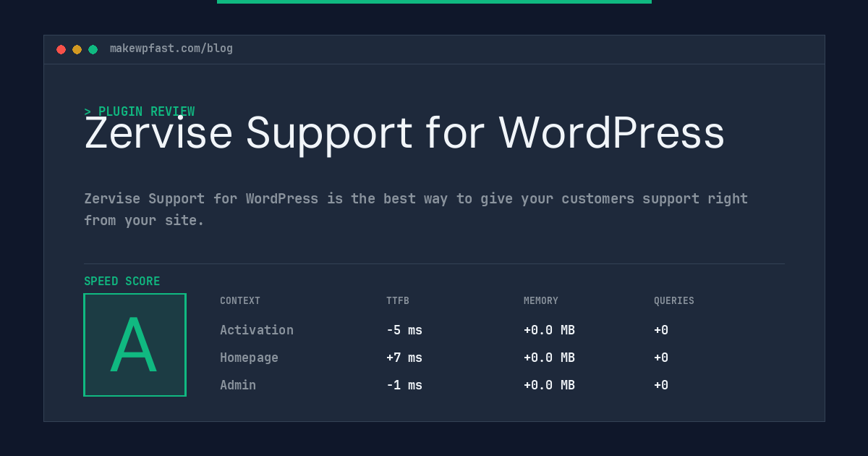Viewport: 868px width, 456px height.
Task: Click the QUERIES column header
Action: [674, 301]
